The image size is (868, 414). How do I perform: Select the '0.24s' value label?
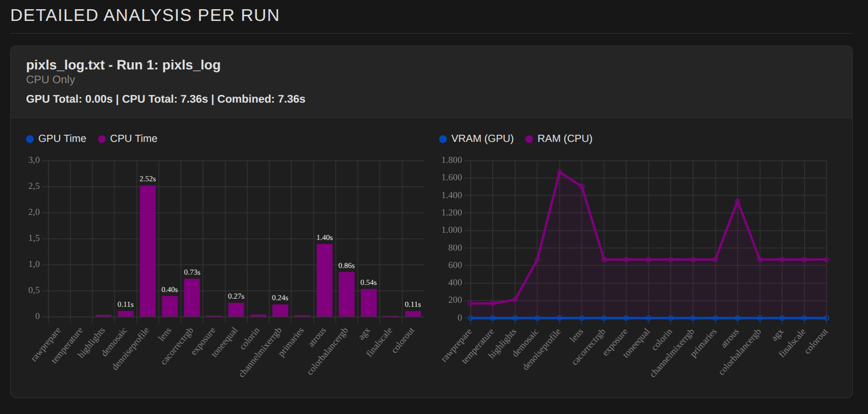(x=280, y=298)
